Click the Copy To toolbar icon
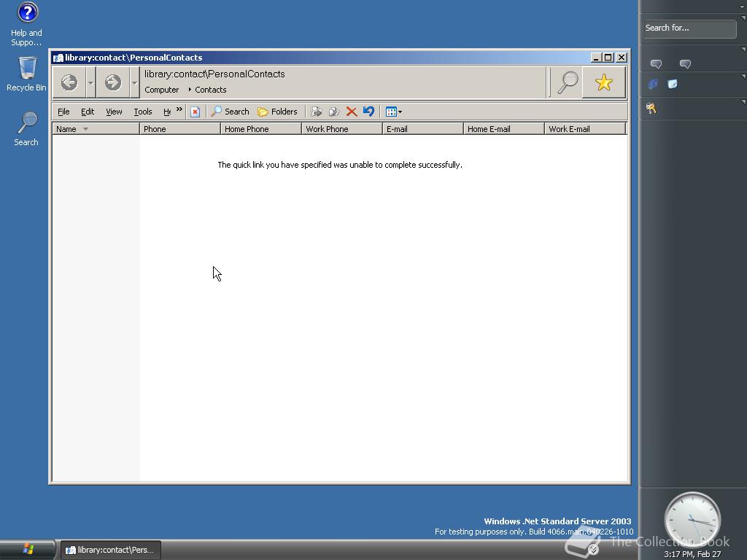Screen dimensions: 747x560 click(x=334, y=112)
